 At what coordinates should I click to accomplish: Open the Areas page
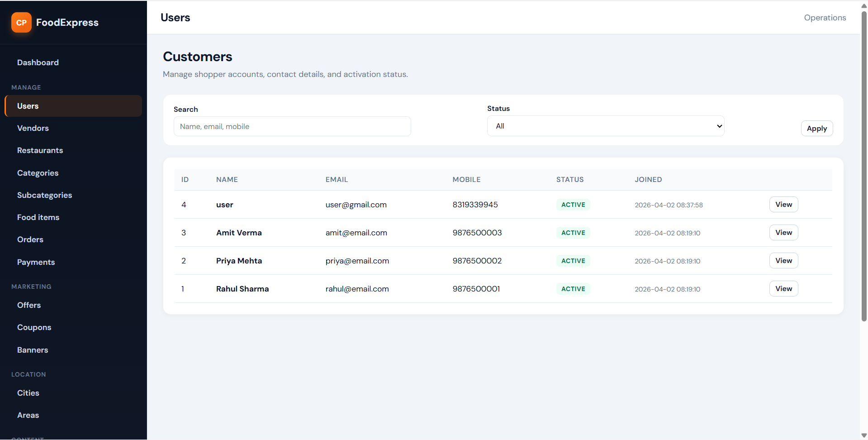(28, 415)
